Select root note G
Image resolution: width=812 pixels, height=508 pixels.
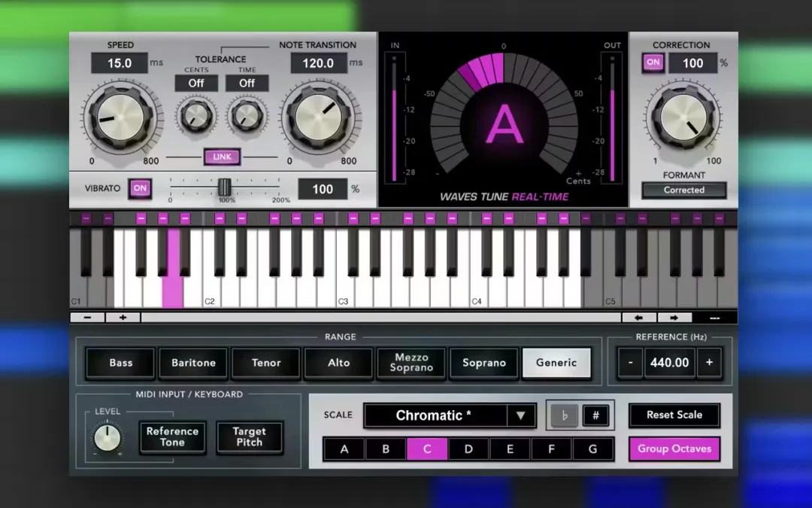pyautogui.click(x=593, y=449)
